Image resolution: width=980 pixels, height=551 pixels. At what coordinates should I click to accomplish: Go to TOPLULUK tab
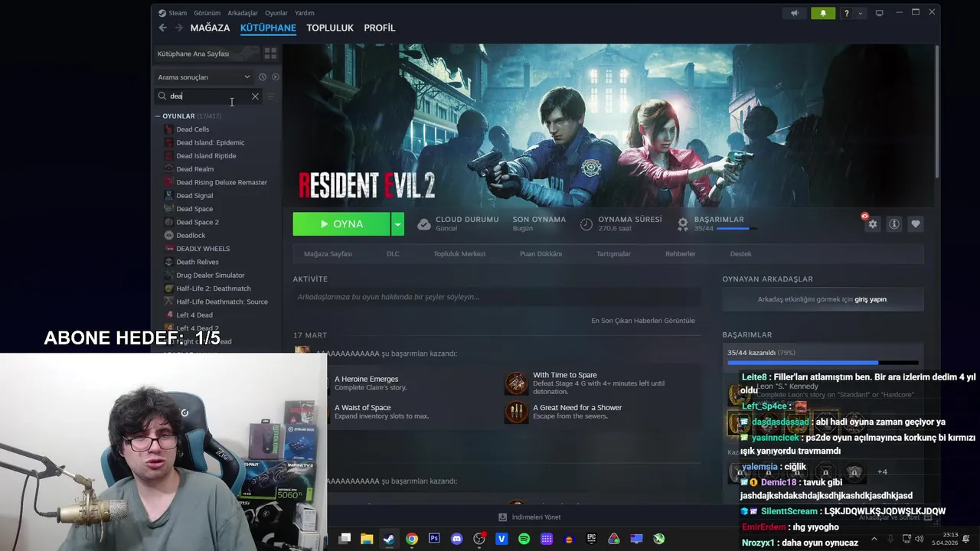tap(330, 28)
